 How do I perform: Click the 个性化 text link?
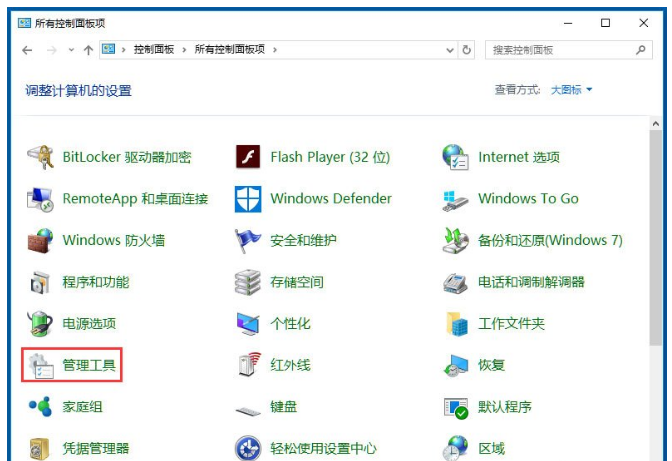pos(290,324)
